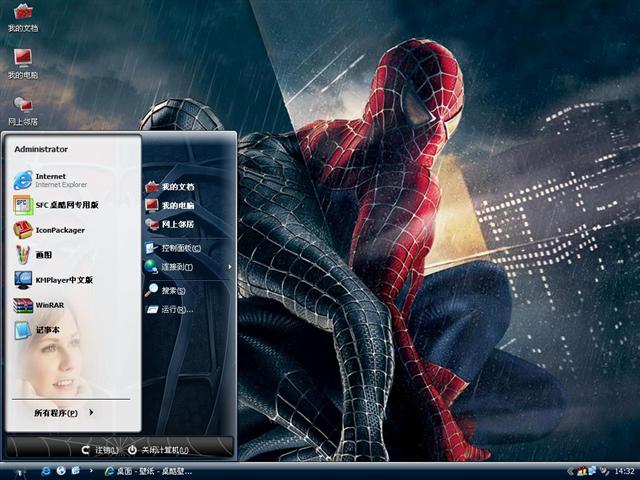The width and height of the screenshot is (640, 480).
Task: Launch SFC 桌酷网专用版 program
Action: click(x=56, y=205)
